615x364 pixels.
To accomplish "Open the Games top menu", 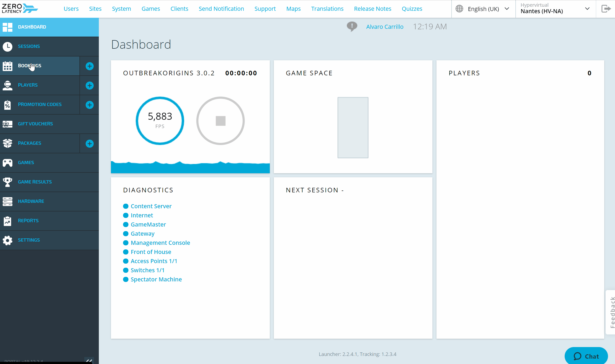I will point(151,9).
